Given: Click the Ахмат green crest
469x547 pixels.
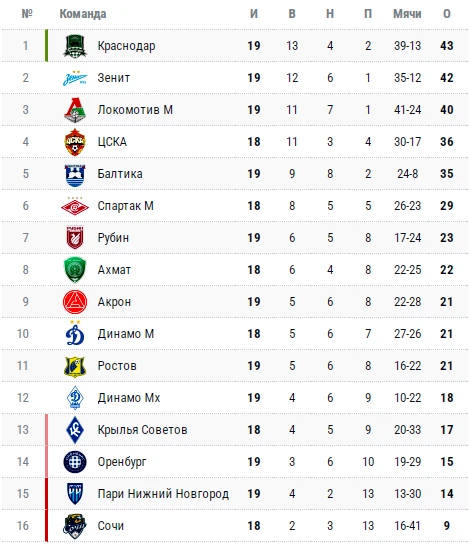Looking at the screenshot, I should (75, 270).
